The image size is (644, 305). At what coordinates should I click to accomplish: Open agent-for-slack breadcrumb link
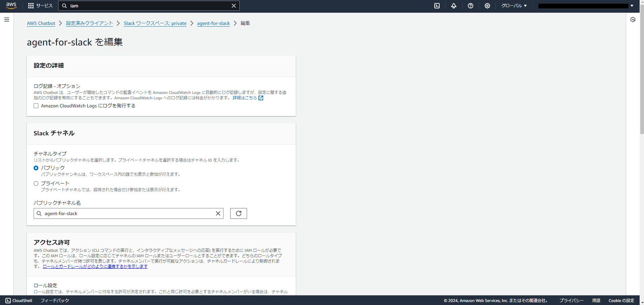(213, 23)
